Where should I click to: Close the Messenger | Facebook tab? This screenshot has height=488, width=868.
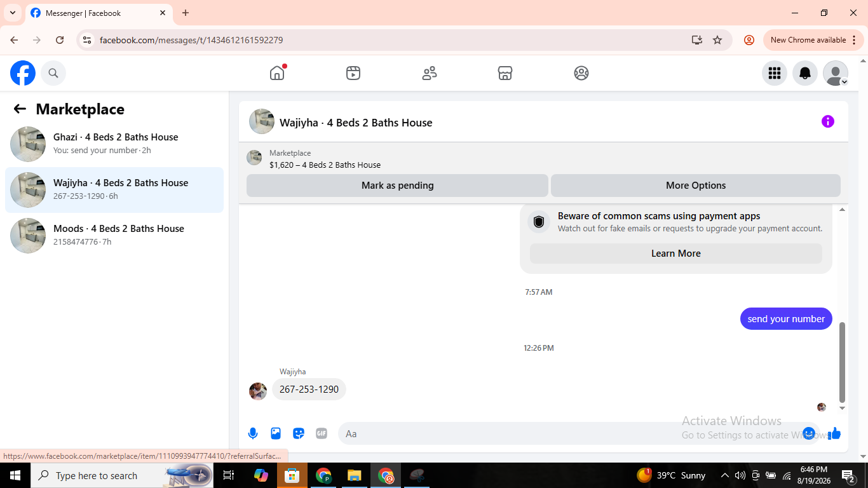pos(163,13)
